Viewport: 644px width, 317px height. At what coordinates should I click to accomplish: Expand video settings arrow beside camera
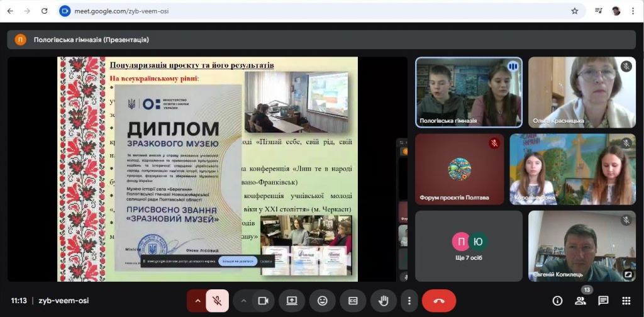(244, 301)
